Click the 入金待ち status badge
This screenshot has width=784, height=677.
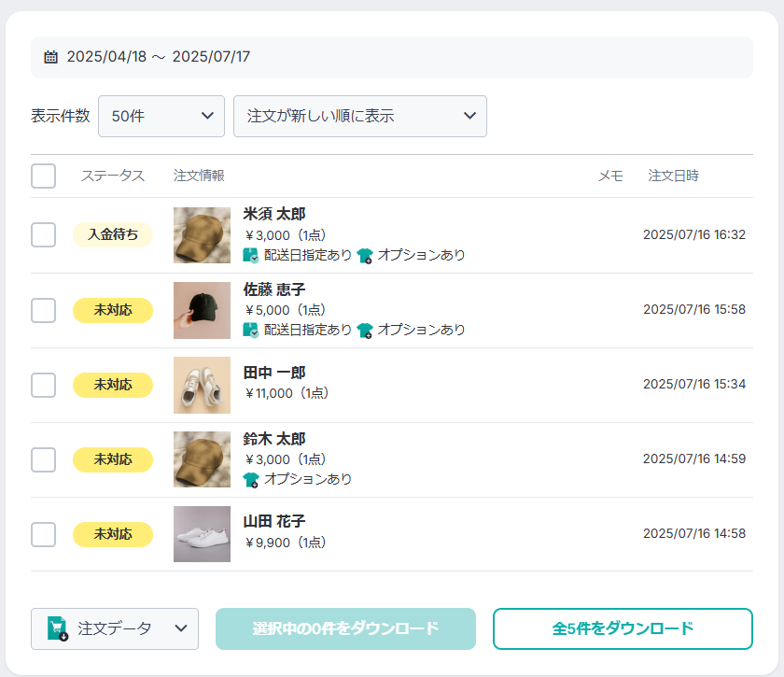[113, 234]
